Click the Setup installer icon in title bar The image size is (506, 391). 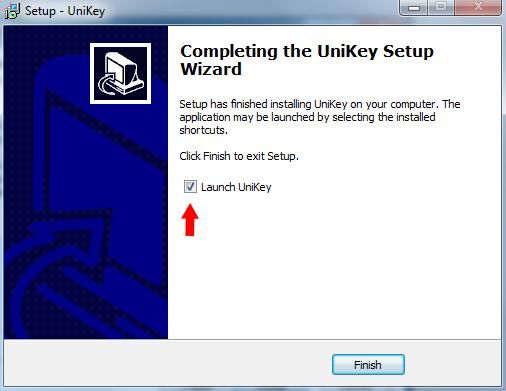point(12,11)
